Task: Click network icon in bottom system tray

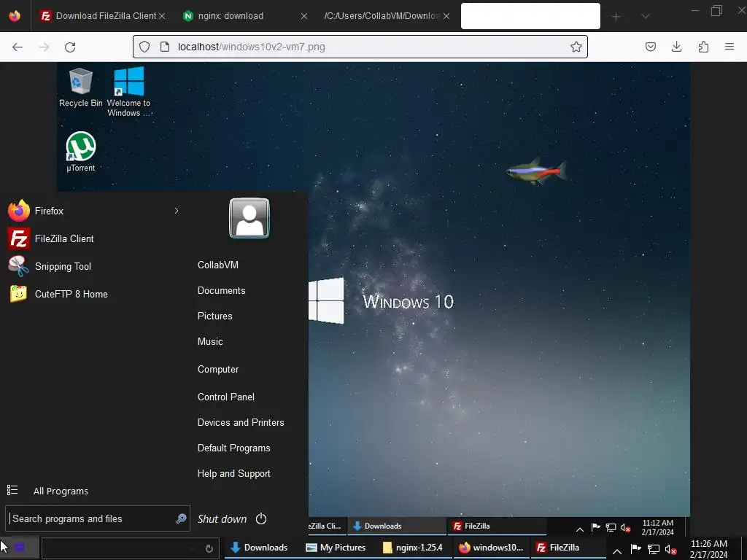Action: tap(654, 550)
